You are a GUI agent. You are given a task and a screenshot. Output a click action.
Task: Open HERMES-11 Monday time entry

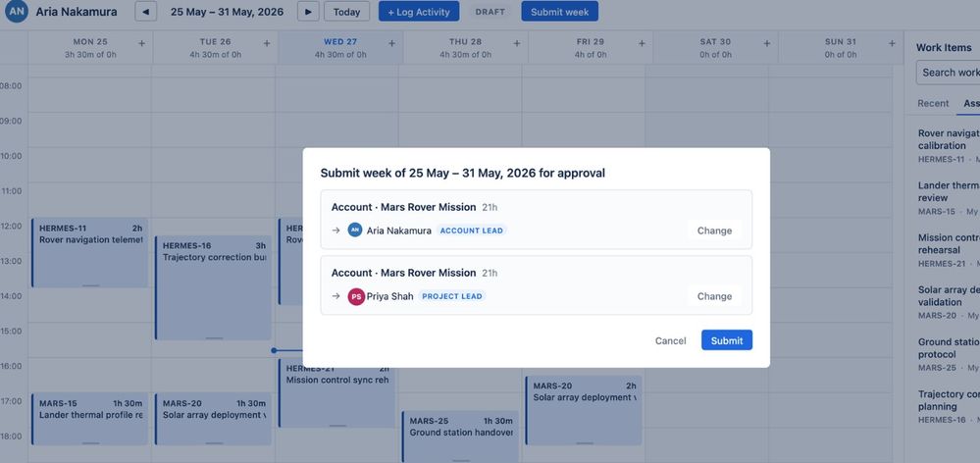[x=90, y=252]
